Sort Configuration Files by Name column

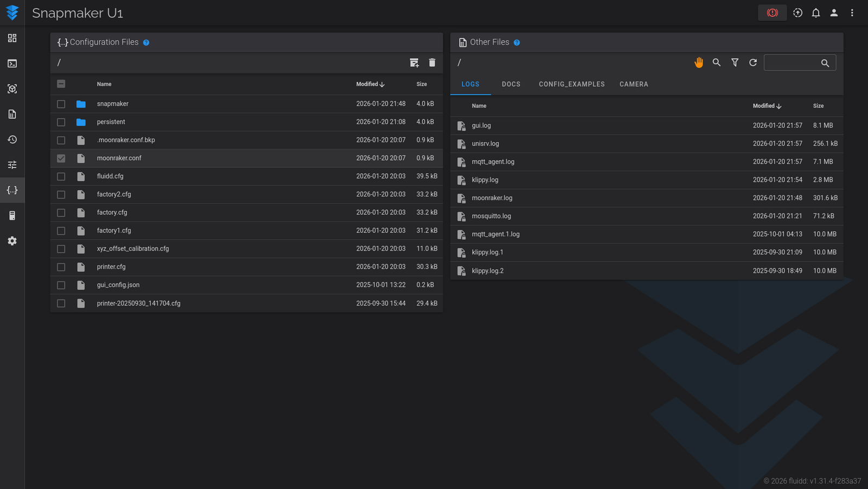104,84
